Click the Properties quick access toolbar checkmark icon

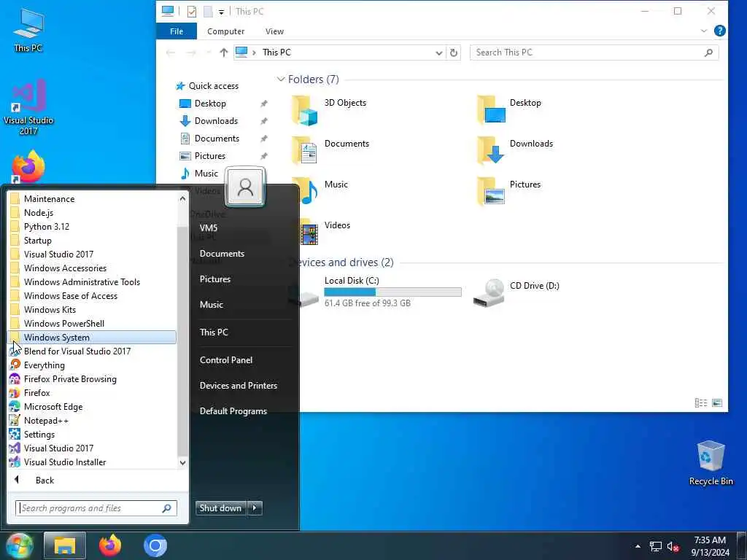(192, 11)
